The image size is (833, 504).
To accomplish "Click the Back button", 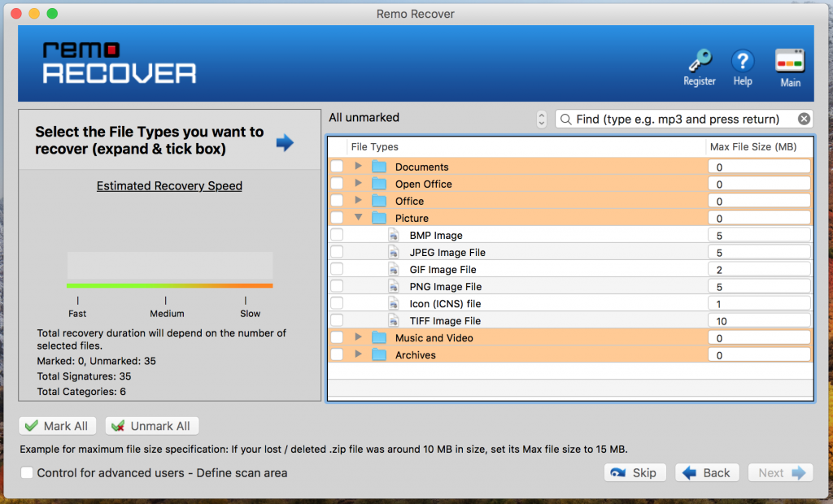I will [707, 472].
